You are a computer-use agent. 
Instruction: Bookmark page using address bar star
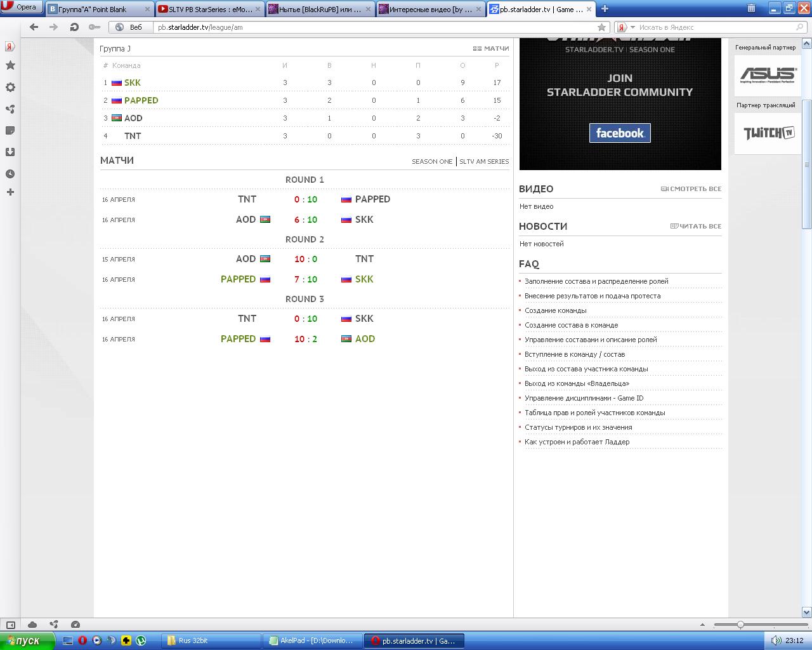pos(601,27)
